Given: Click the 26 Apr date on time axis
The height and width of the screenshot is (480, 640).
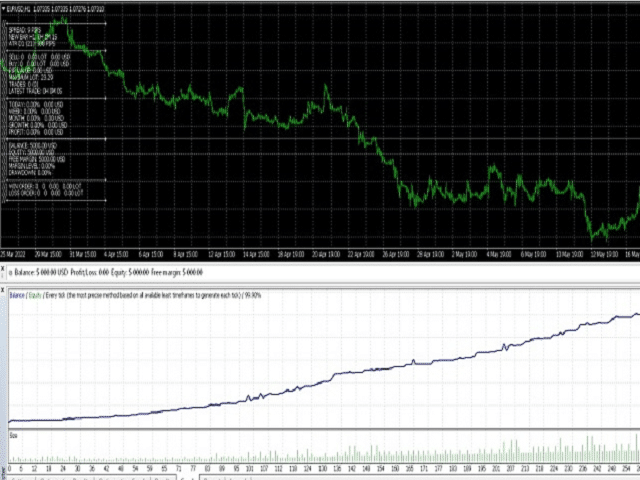Looking at the screenshot, I should click(x=395, y=254).
